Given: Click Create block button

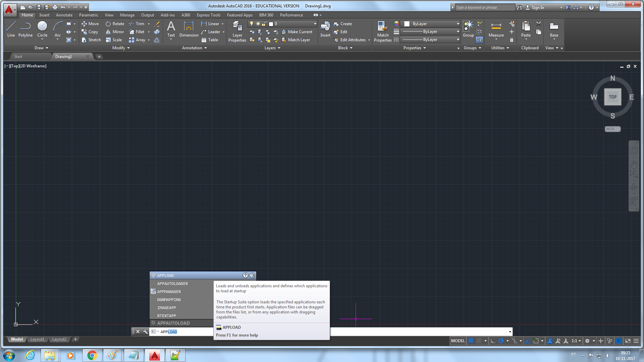Looking at the screenshot, I should 343,24.
